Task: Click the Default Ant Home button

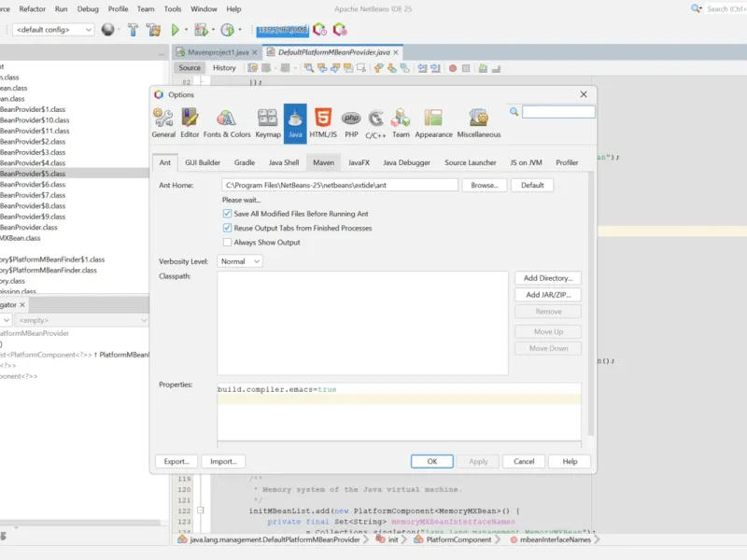Action: (x=532, y=185)
